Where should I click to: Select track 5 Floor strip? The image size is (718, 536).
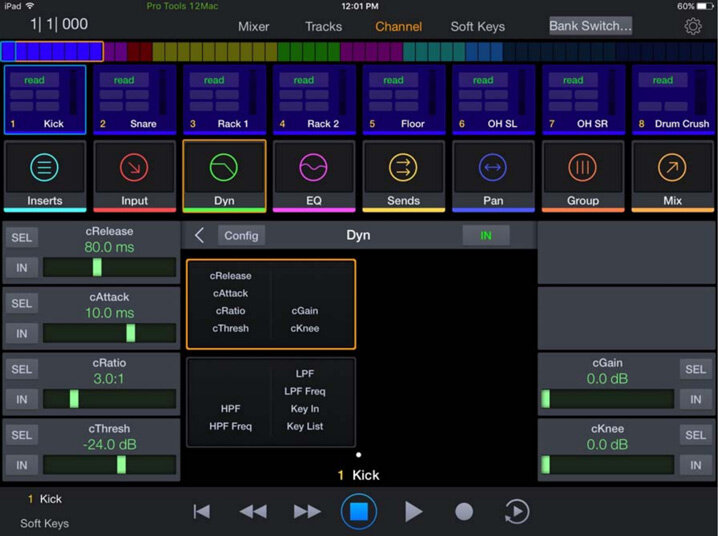pyautogui.click(x=403, y=100)
